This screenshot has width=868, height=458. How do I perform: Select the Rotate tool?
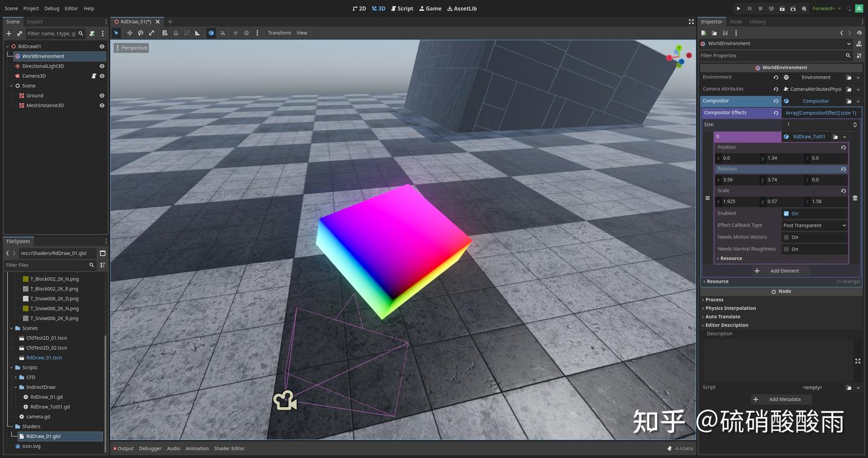tap(140, 33)
